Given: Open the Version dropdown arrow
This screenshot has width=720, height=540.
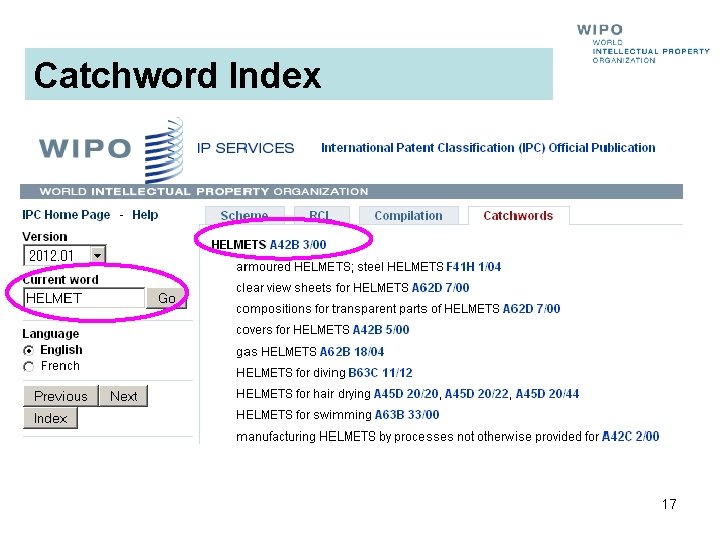Looking at the screenshot, I should pos(97,255).
